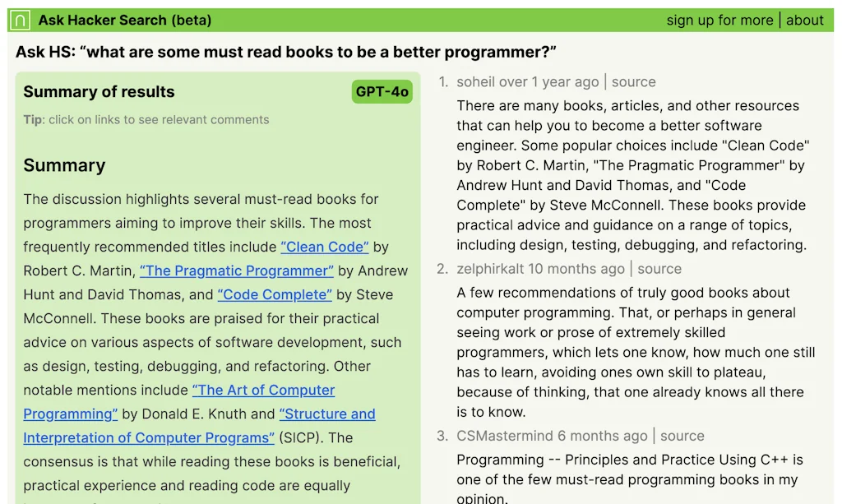Click sign up for more
The image size is (842, 504).
(719, 20)
